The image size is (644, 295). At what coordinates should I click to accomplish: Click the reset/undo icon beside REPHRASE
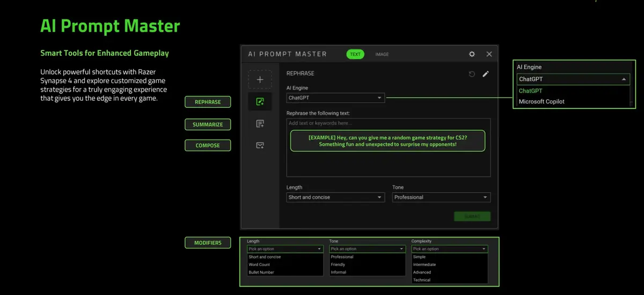pos(472,74)
